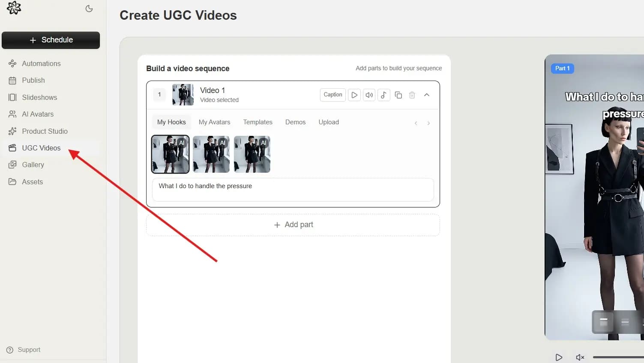
Task: Open Product Studio from the sidebar
Action: [45, 131]
